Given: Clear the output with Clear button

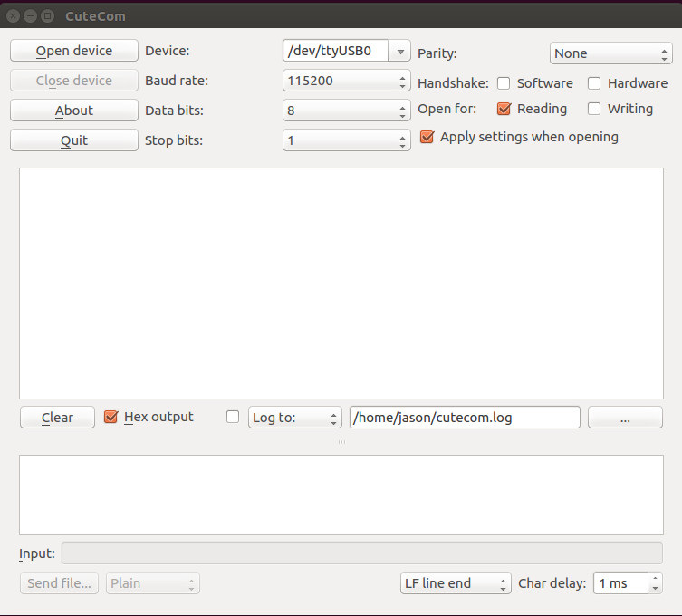Looking at the screenshot, I should (57, 418).
